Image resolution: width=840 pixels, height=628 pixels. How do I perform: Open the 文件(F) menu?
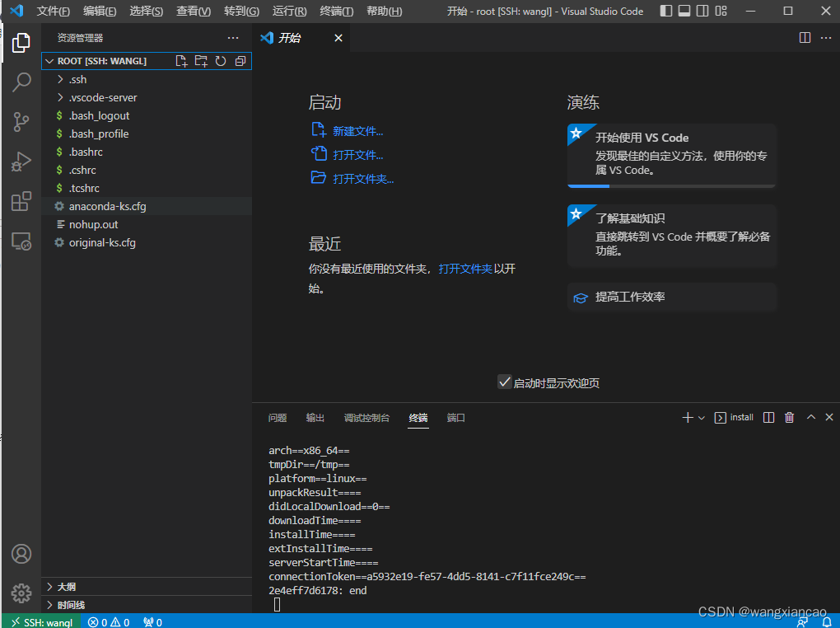point(53,11)
